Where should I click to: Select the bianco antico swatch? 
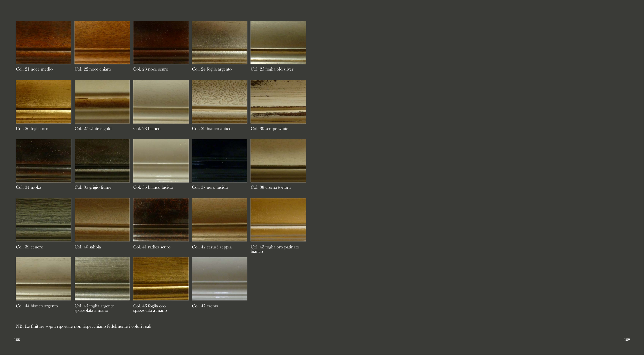(x=219, y=102)
